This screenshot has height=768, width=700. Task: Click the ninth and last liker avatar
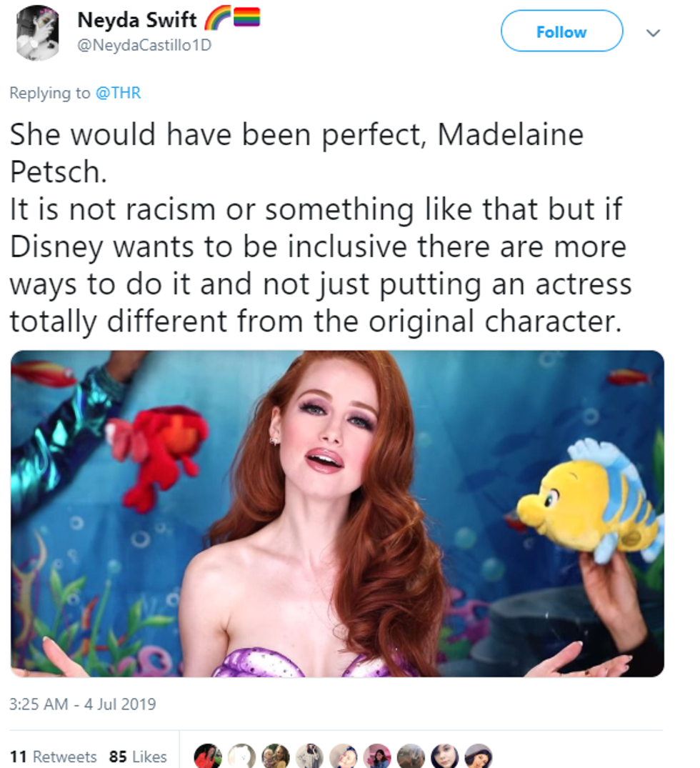[x=478, y=756]
